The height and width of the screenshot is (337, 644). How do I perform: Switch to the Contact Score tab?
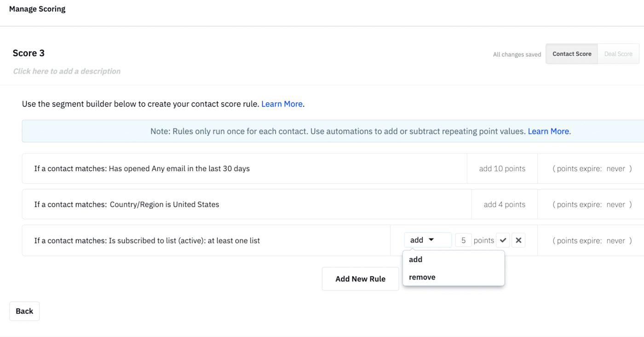tap(572, 54)
